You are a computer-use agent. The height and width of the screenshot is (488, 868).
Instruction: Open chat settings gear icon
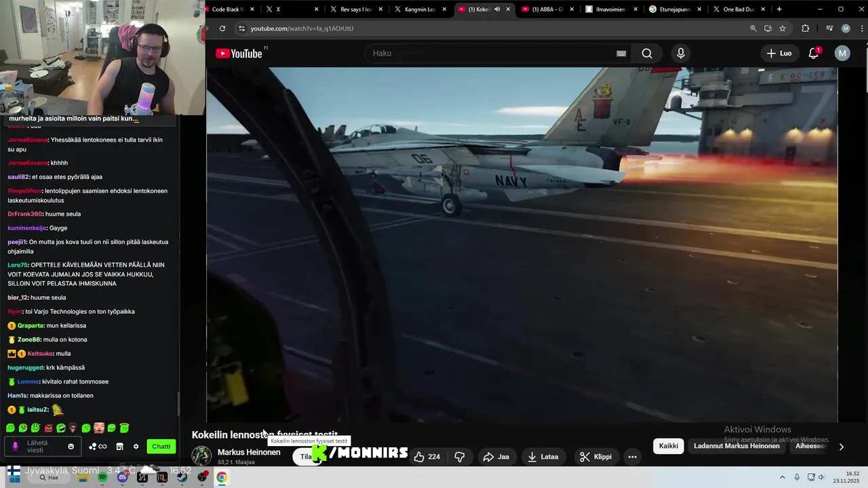click(136, 446)
